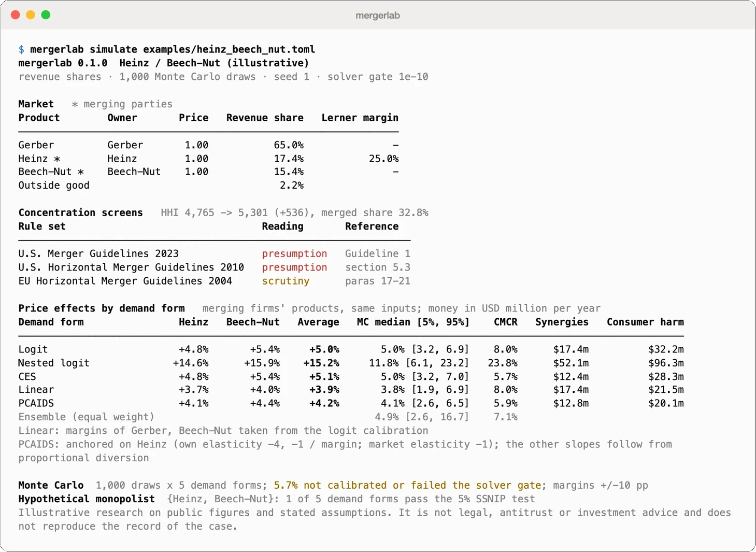This screenshot has height=552, width=756.
Task: Click the Nested logit average +15.2%
Action: 321,363
